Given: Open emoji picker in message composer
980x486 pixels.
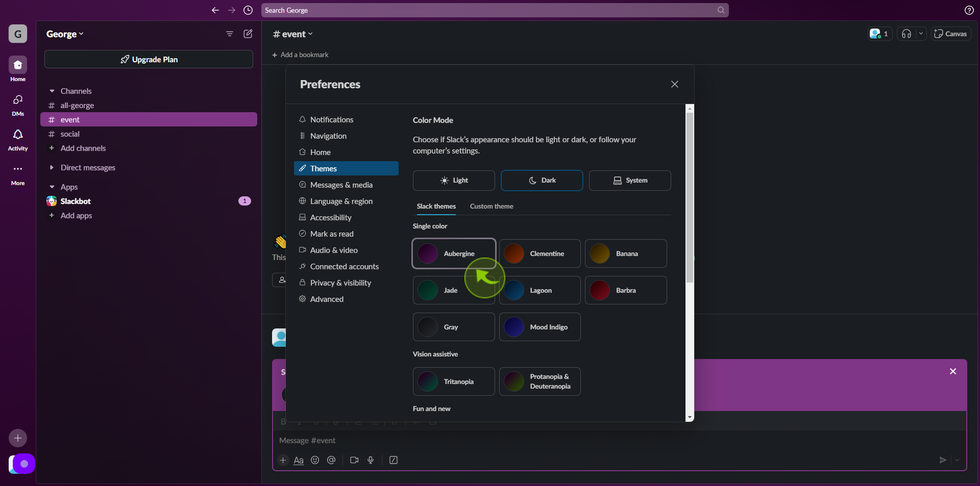Looking at the screenshot, I should [315, 460].
